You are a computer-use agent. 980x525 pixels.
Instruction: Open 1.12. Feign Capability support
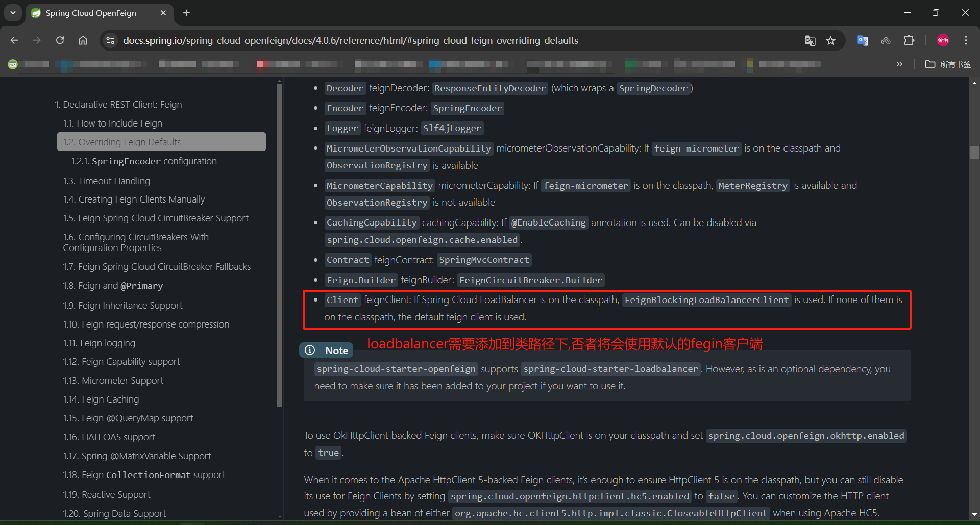tap(121, 361)
